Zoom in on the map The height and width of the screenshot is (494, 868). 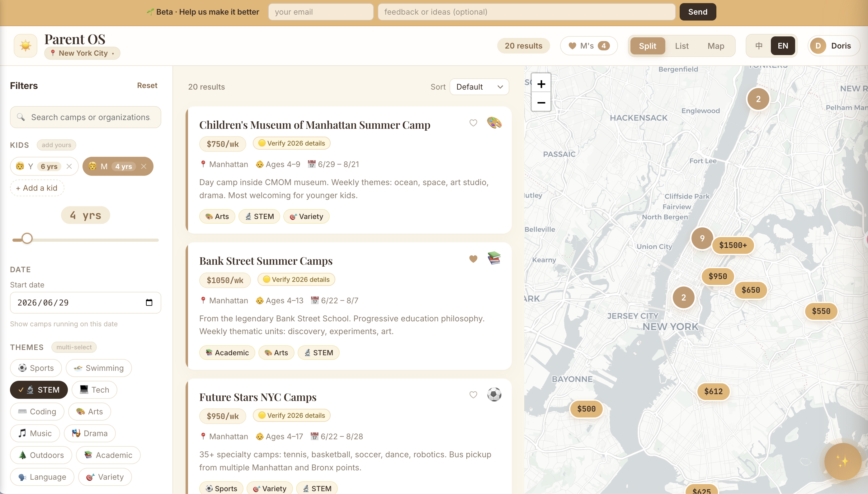coord(541,83)
